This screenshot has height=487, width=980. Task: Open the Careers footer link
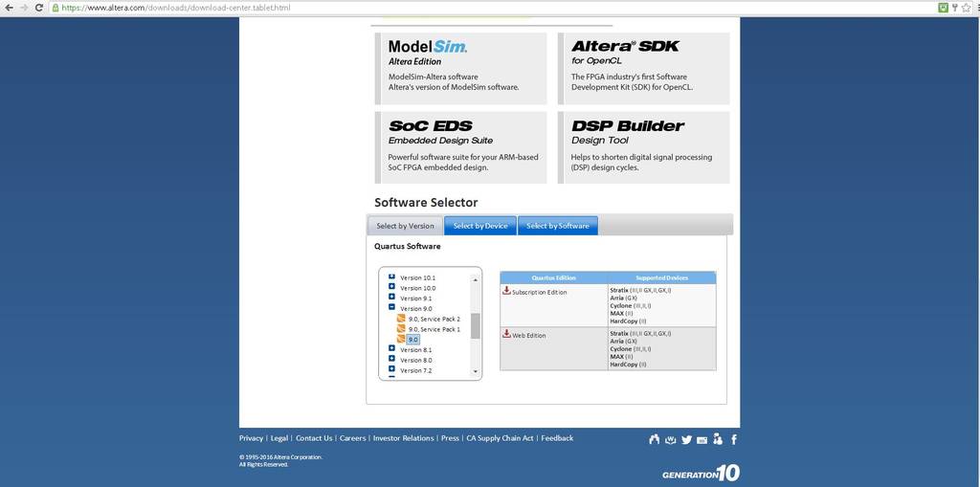click(352, 438)
